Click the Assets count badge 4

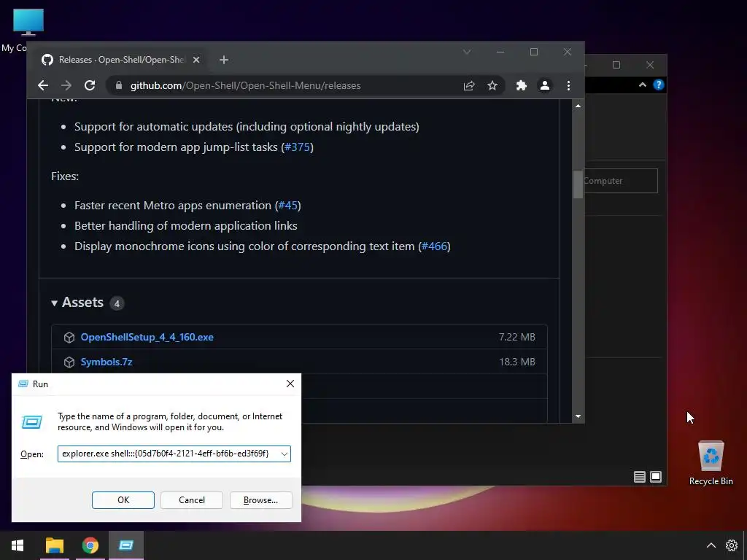click(117, 303)
